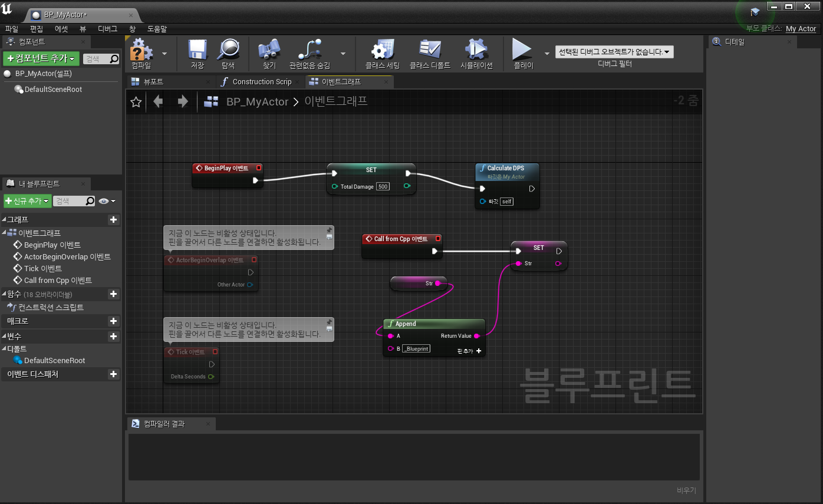
Task: Select 컨스트럭션 스크립트 function
Action: 45,307
